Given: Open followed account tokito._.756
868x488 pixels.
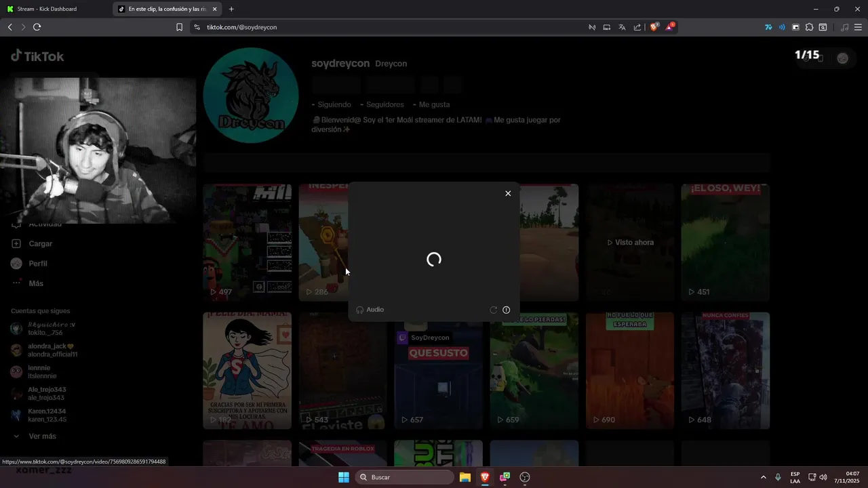Looking at the screenshot, I should 43,329.
